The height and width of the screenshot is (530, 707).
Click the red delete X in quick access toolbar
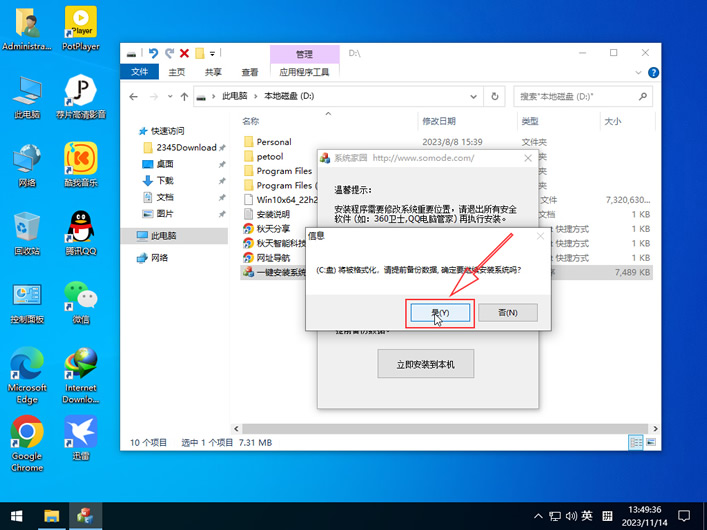184,53
